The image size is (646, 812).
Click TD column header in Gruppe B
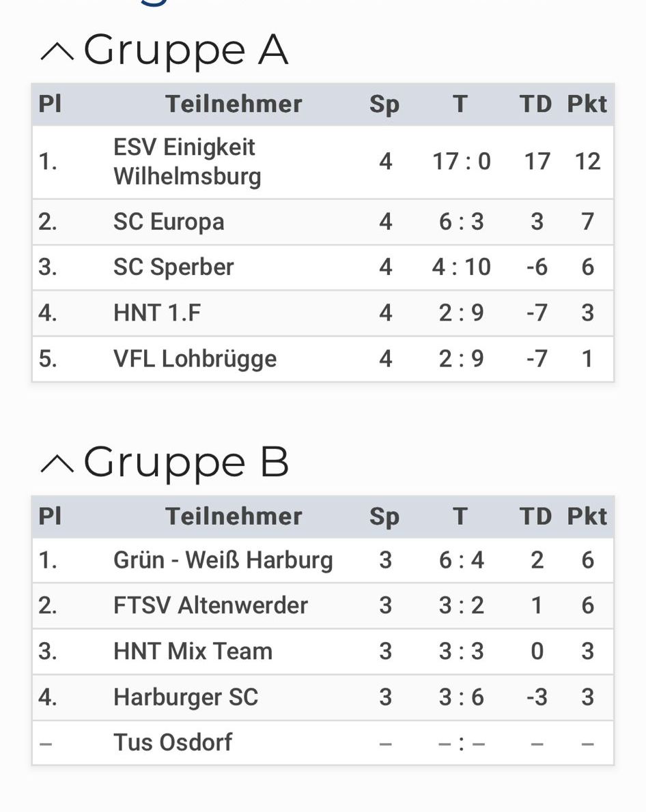click(535, 517)
